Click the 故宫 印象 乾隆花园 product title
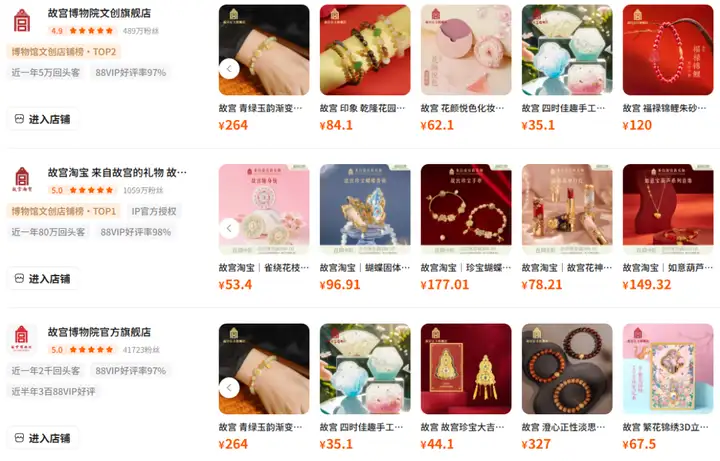 point(362,108)
